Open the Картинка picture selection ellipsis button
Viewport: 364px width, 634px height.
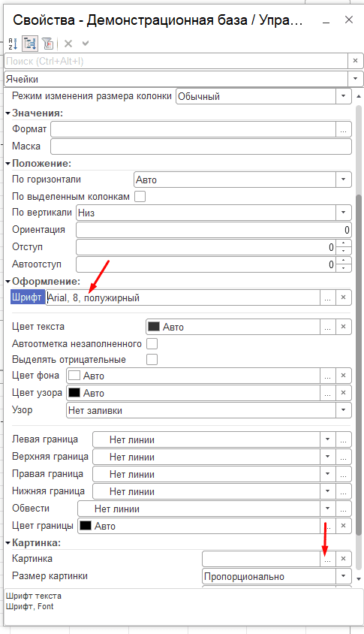tap(328, 559)
